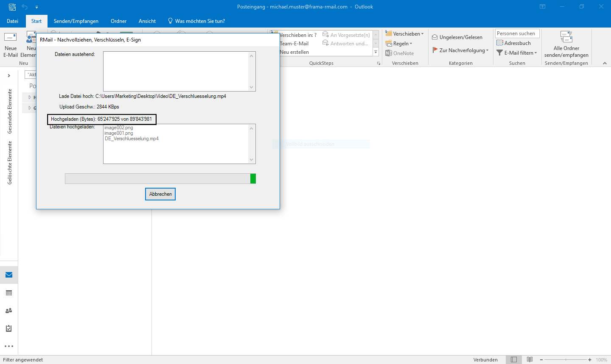This screenshot has width=611, height=364.
Task: Switch to the People view icon
Action: (x=9, y=311)
